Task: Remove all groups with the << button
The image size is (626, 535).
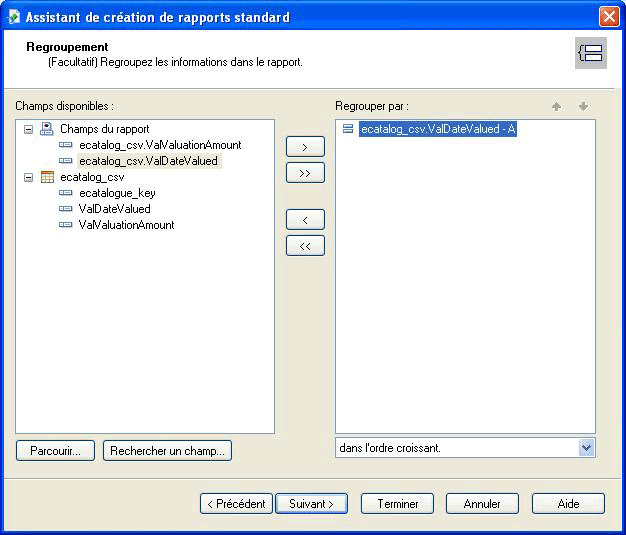Action: 305,245
